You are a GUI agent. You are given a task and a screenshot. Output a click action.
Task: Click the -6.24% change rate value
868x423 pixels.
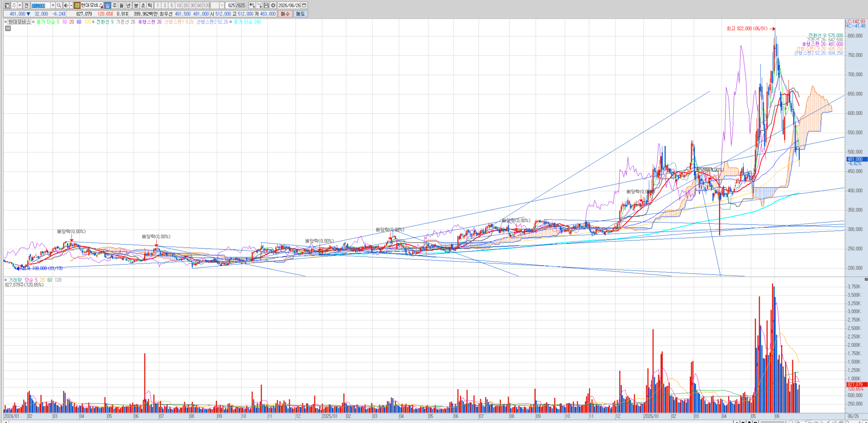59,14
